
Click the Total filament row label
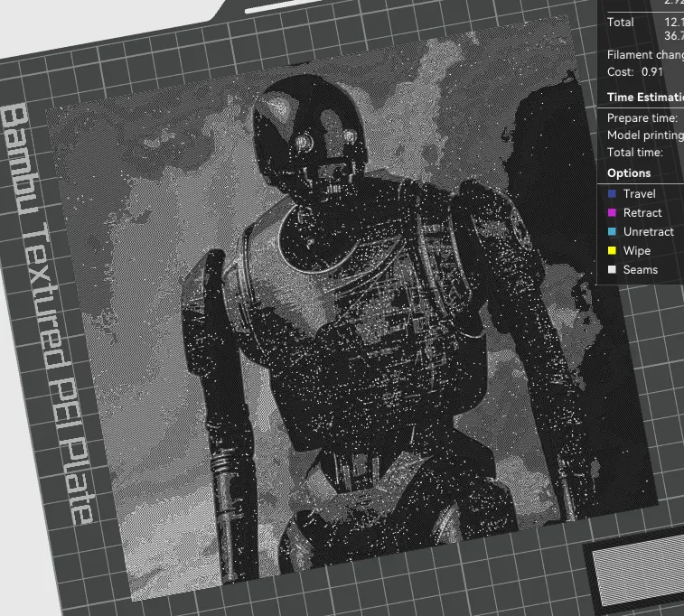tap(621, 23)
